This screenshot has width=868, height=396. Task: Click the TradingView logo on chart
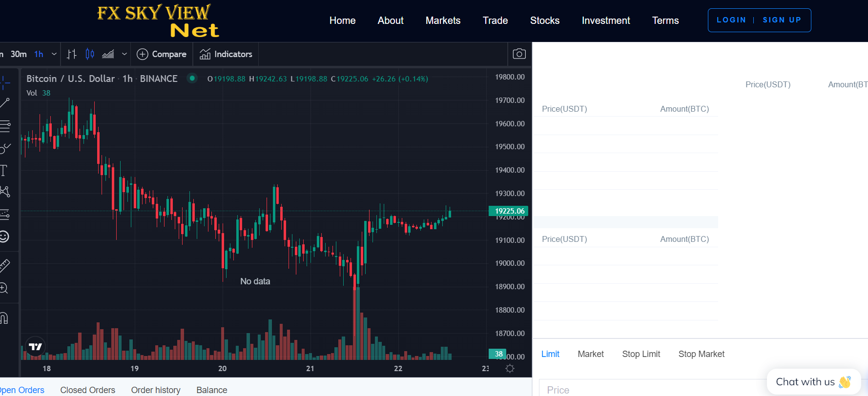click(35, 347)
